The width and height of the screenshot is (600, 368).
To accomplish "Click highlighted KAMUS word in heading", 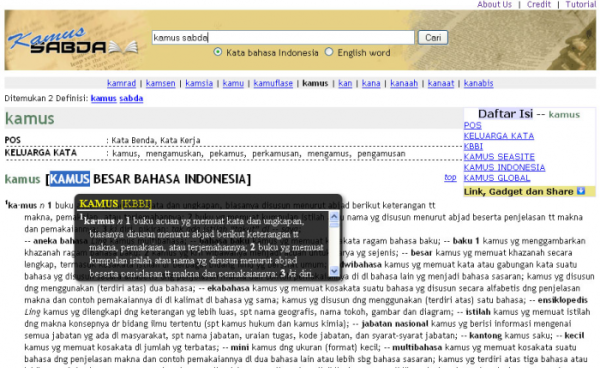I will (x=70, y=179).
